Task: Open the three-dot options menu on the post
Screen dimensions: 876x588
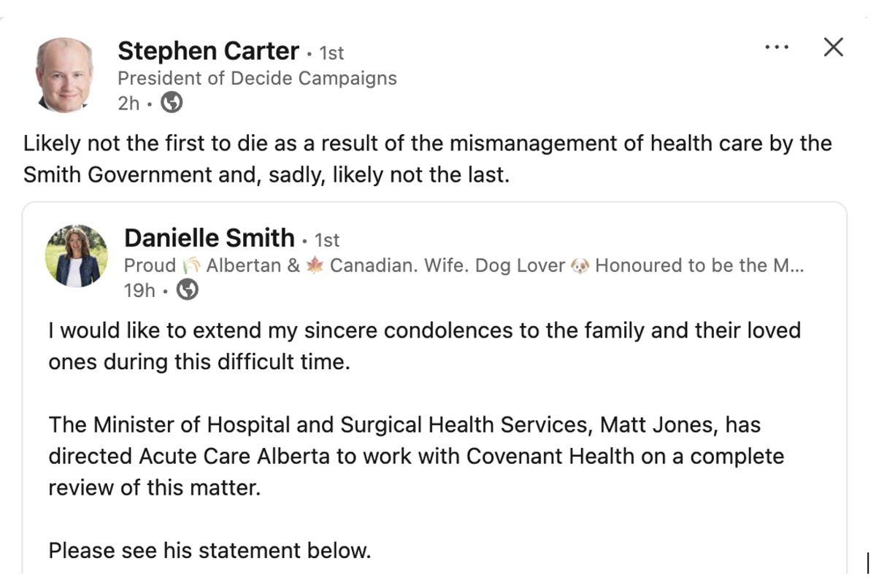Action: 776,47
